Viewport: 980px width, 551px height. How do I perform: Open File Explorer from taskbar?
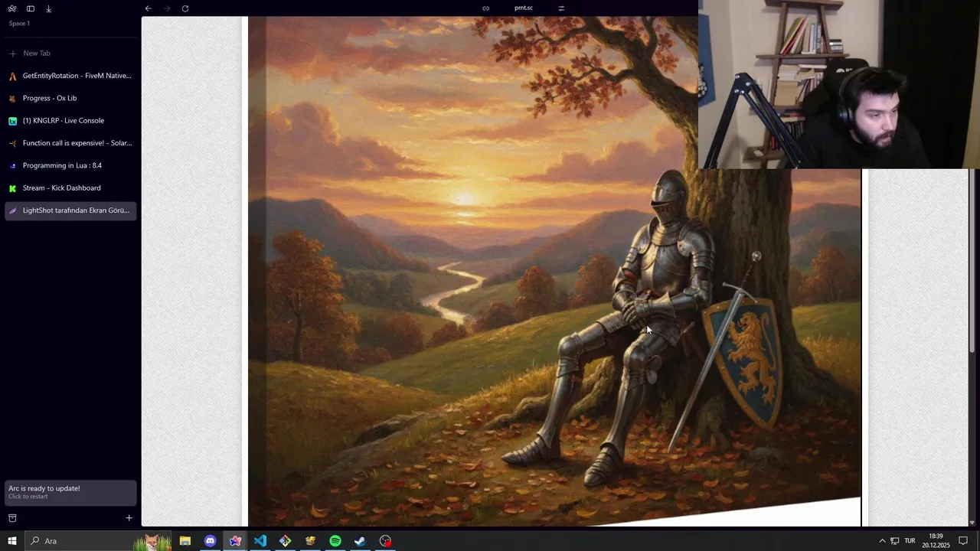pyautogui.click(x=185, y=541)
